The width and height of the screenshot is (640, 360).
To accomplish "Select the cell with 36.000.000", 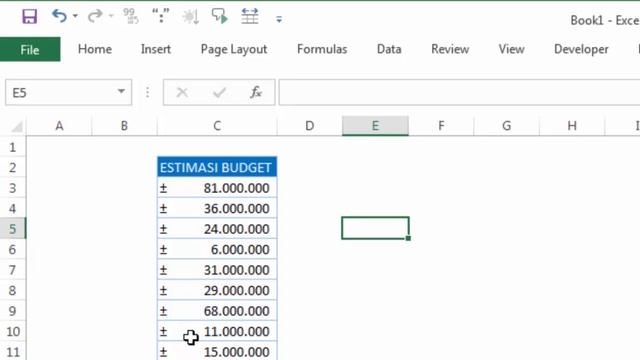I will pyautogui.click(x=217, y=209).
